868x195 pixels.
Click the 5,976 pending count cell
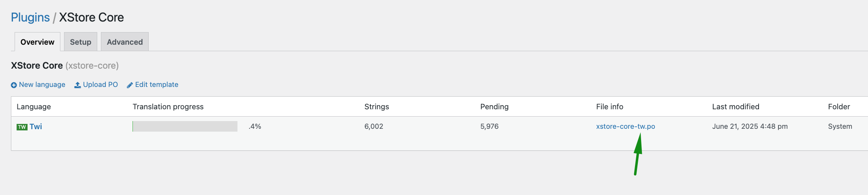(x=489, y=126)
